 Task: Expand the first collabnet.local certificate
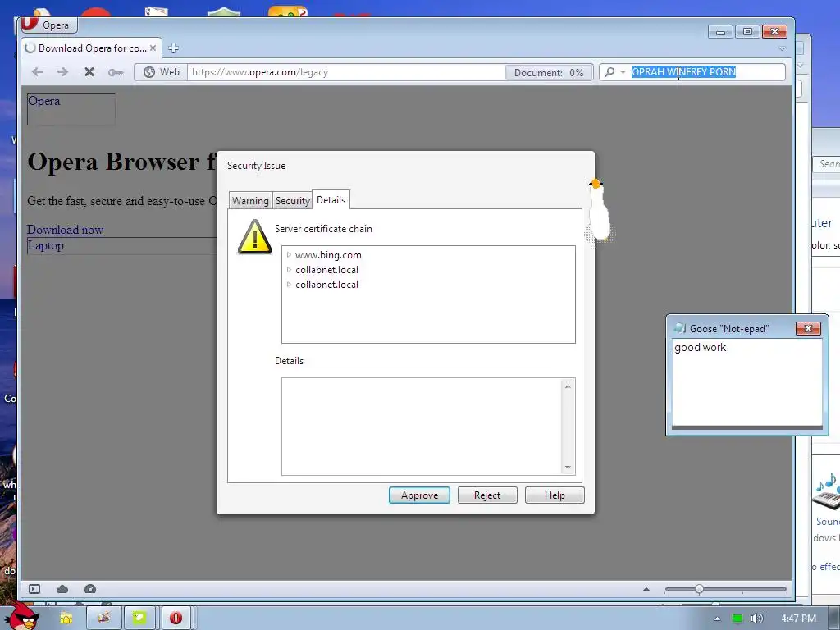[x=289, y=269]
